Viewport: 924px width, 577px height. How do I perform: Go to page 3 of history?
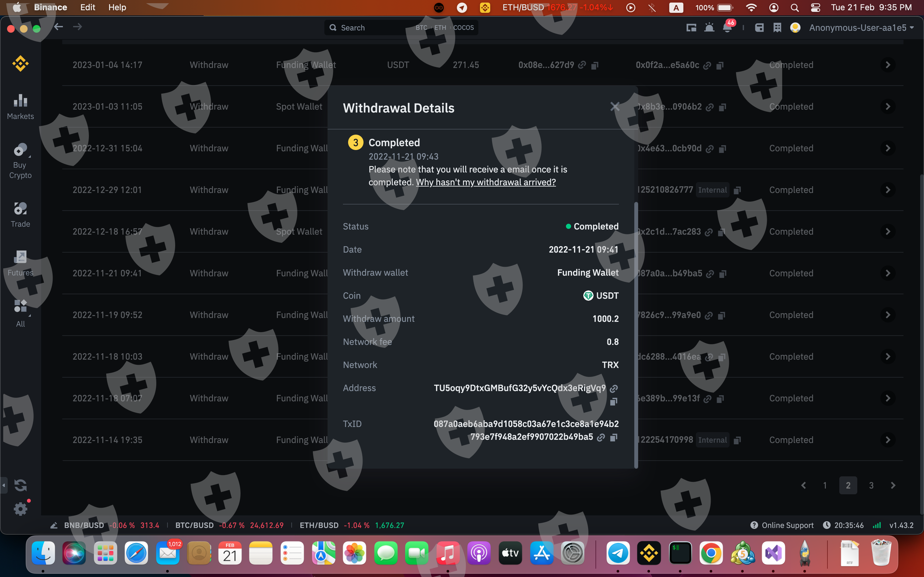(x=871, y=485)
